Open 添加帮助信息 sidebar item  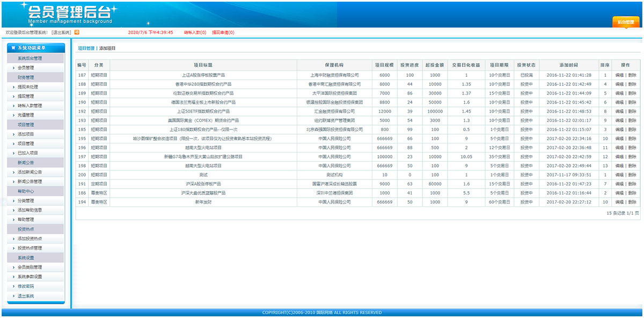(x=30, y=210)
